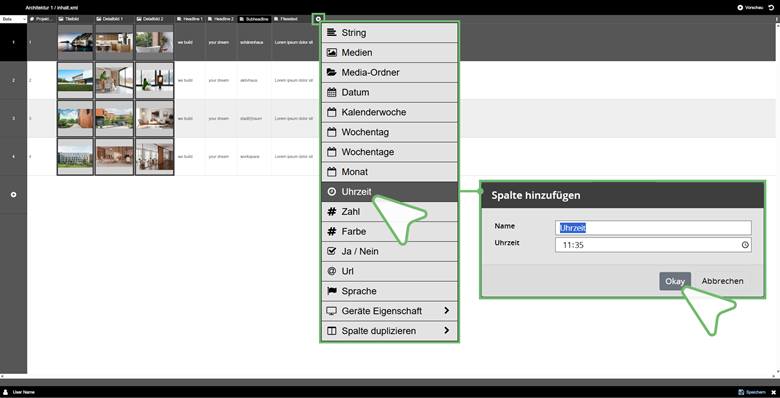Select row number 1 header
Image resolution: width=780 pixels, height=398 pixels.
13,42
